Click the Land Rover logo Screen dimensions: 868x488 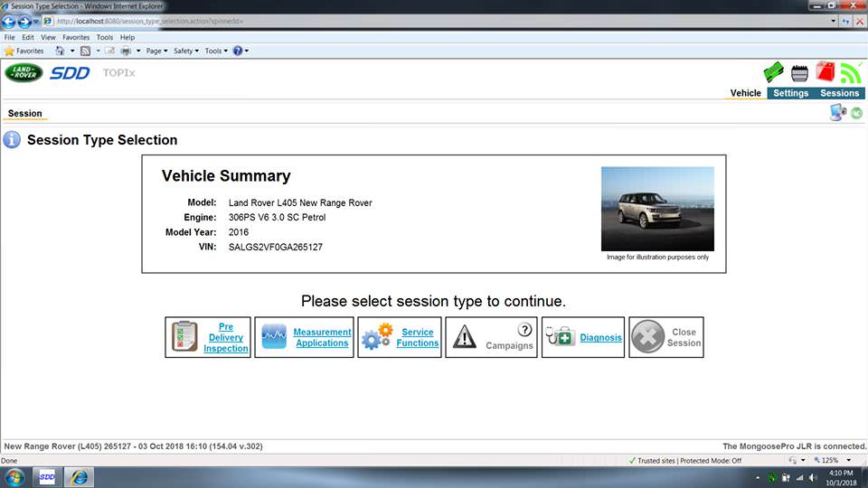tap(24, 72)
